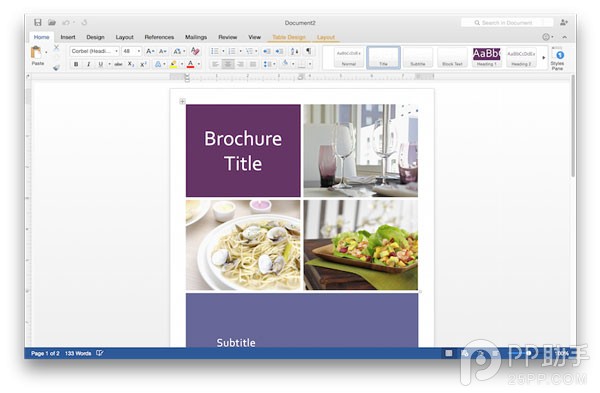Click the proofing book icon in the status bar

99,353
